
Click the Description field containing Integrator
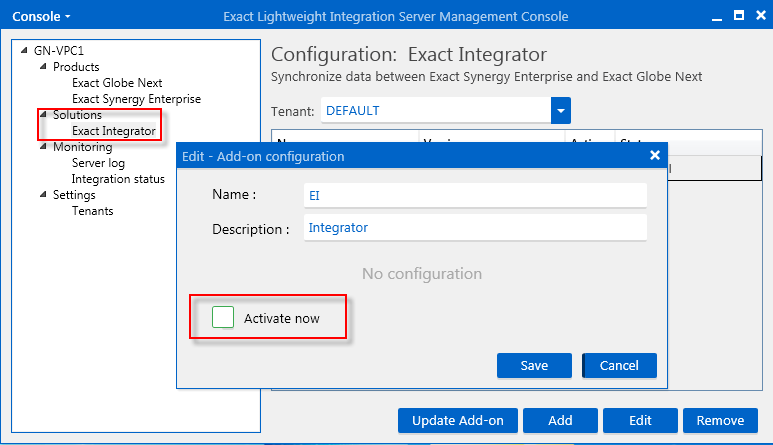point(475,228)
